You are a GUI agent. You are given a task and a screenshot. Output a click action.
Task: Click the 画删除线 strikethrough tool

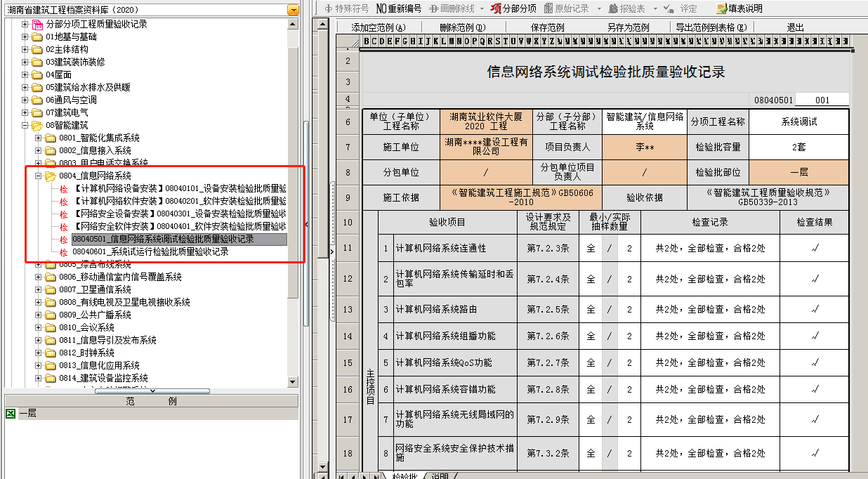(450, 8)
